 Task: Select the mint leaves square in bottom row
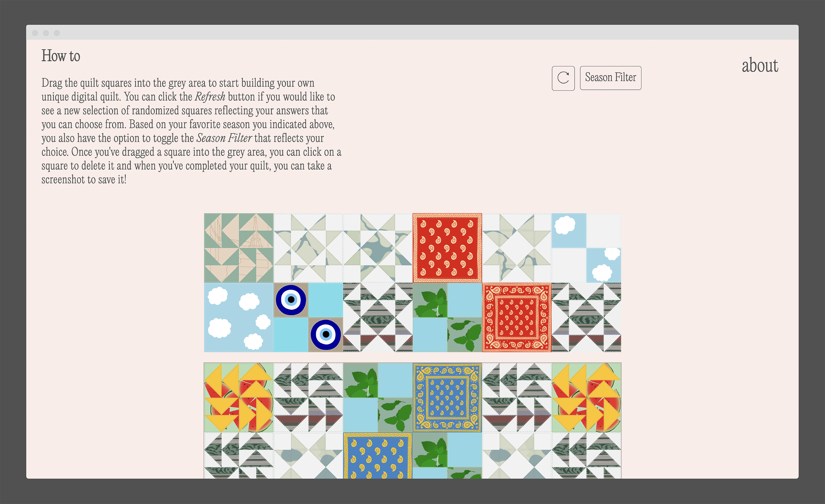click(x=447, y=456)
